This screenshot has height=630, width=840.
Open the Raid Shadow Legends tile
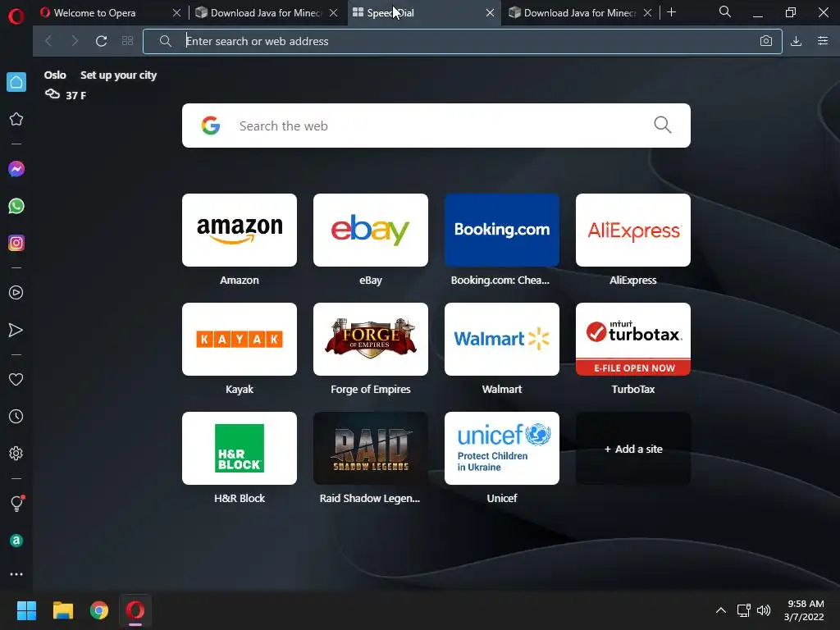[x=371, y=449]
